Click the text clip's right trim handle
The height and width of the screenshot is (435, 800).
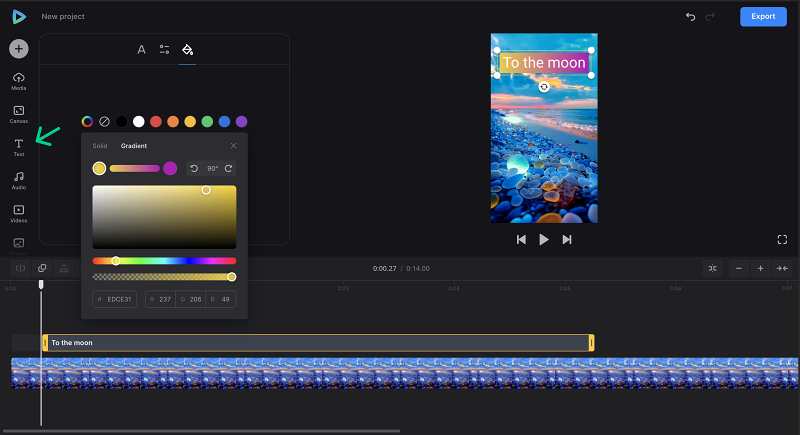coord(591,343)
